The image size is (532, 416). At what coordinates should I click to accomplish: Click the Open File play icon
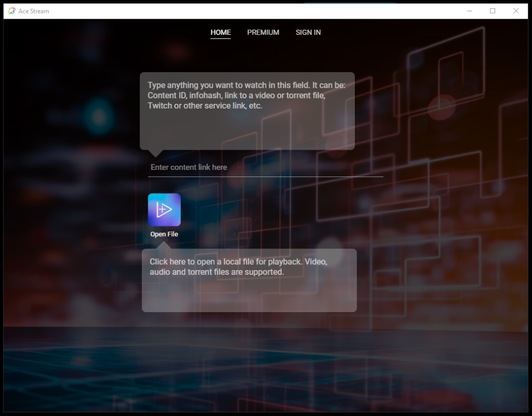pos(164,209)
